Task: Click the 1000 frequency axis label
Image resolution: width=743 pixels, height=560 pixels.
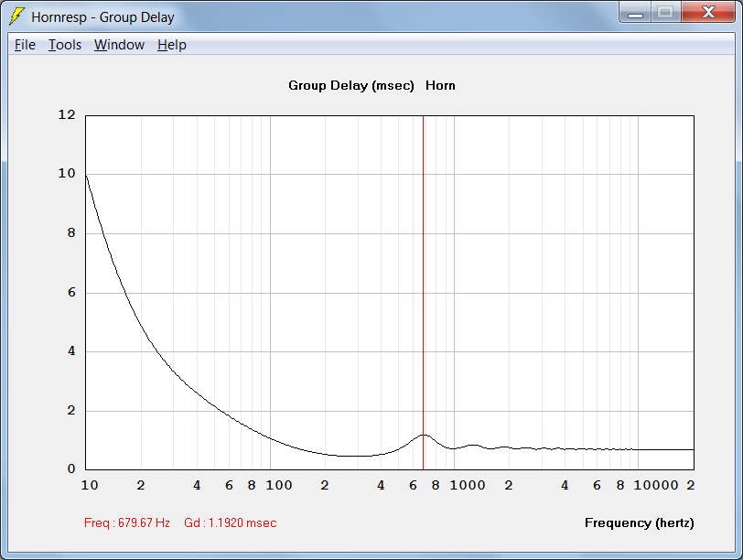Action: click(x=468, y=485)
